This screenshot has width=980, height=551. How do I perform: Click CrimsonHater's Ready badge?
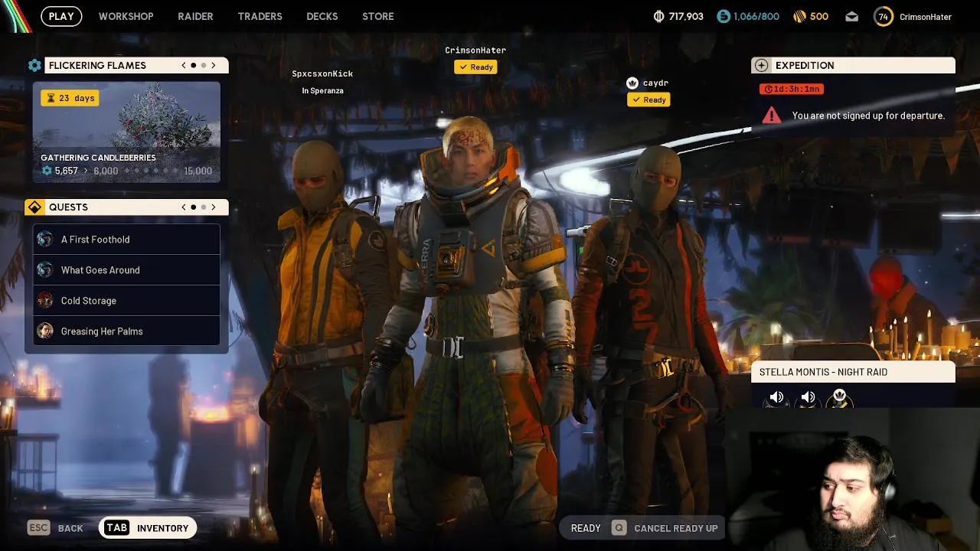click(476, 67)
